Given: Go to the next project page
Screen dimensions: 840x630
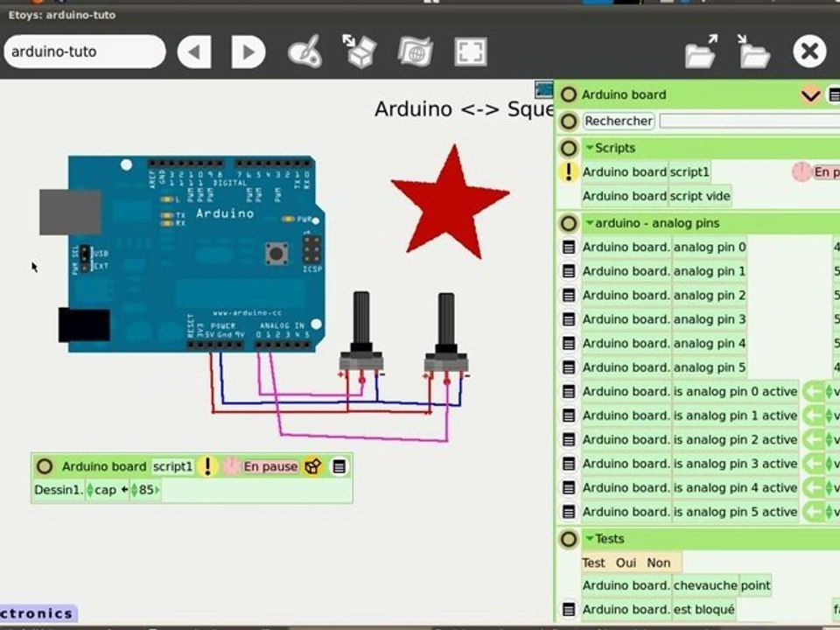Looking at the screenshot, I should [248, 52].
